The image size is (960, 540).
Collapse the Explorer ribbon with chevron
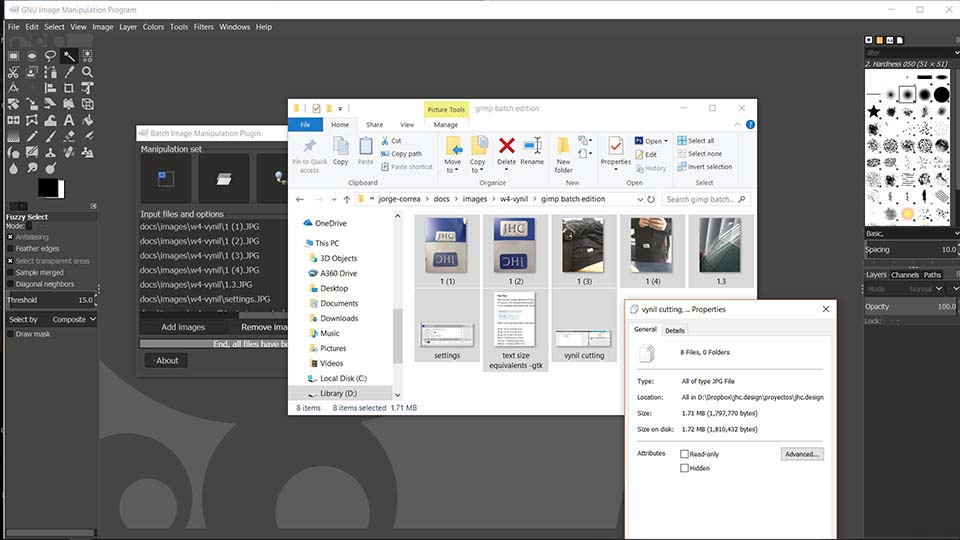click(737, 124)
